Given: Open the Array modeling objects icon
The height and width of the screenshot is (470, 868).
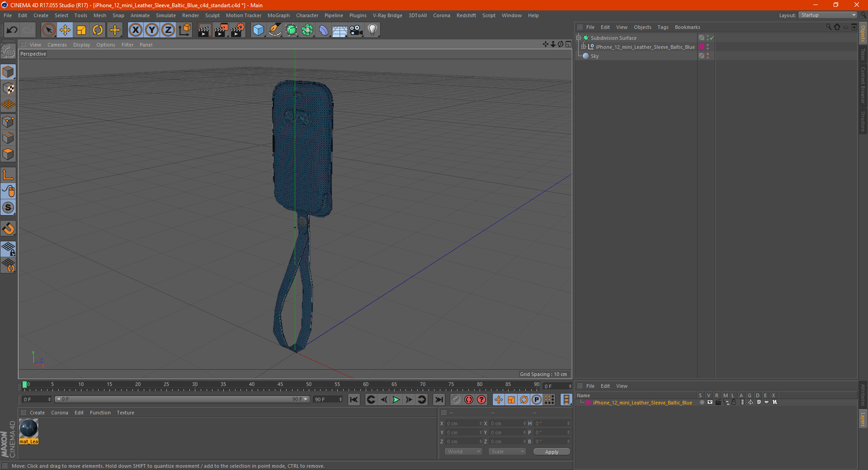Looking at the screenshot, I should [x=307, y=30].
